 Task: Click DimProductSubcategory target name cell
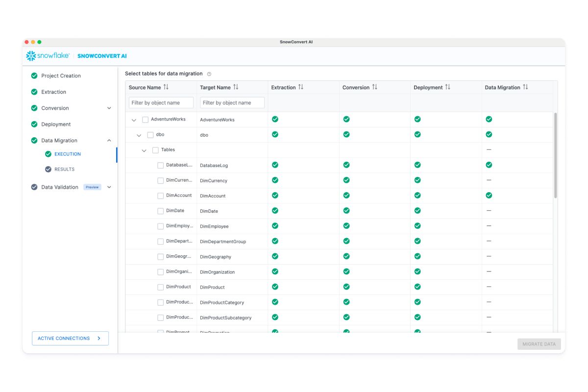click(x=225, y=318)
